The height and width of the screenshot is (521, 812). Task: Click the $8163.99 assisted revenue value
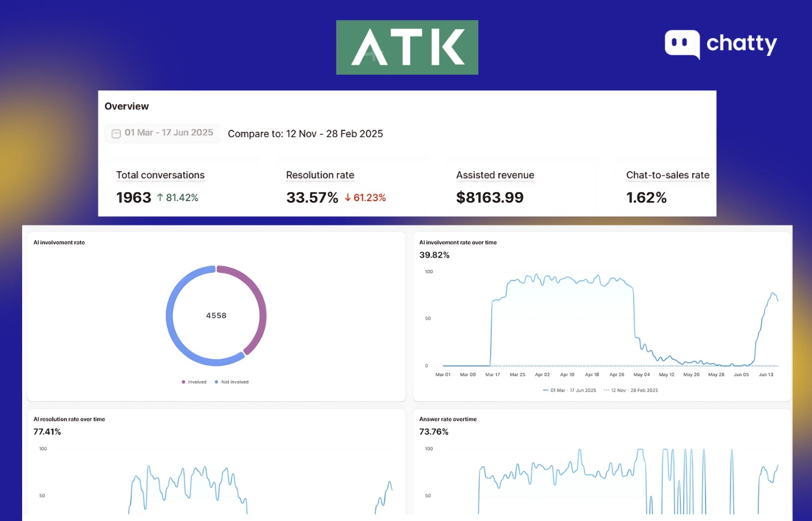pyautogui.click(x=490, y=198)
